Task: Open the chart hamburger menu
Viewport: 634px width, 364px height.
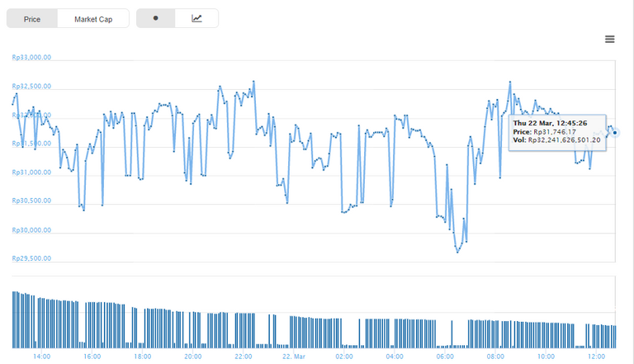Action: tap(610, 40)
